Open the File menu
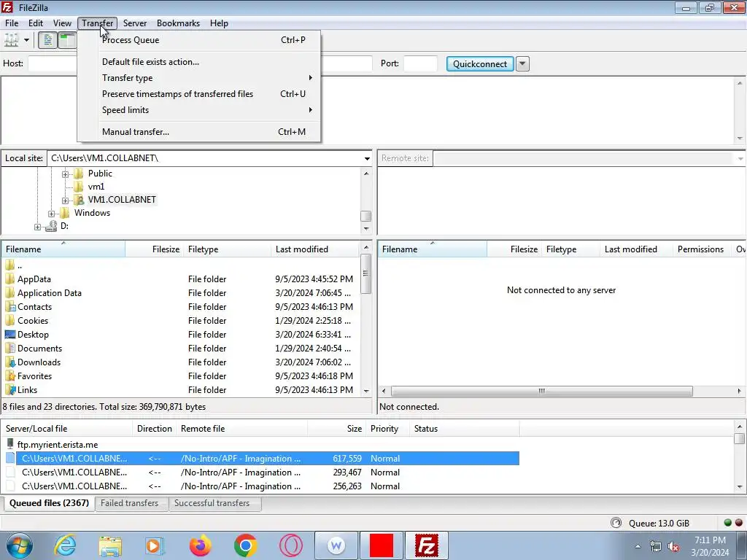The height and width of the screenshot is (560, 747). coord(12,23)
